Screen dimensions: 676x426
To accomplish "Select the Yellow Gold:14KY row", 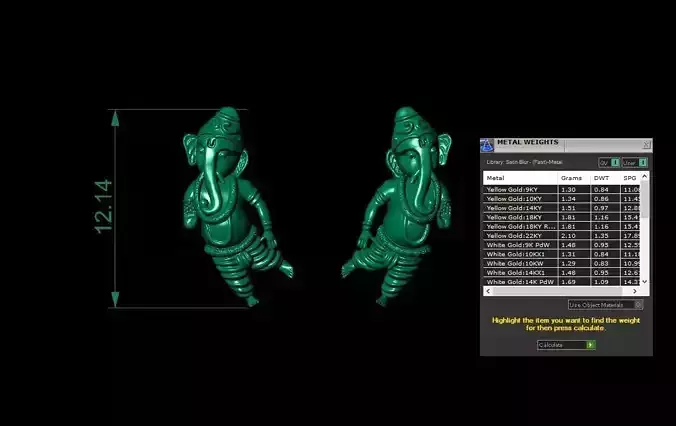I will click(562, 208).
